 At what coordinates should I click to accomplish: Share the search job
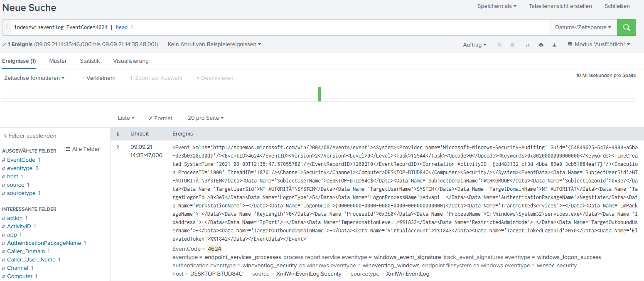click(x=528, y=44)
